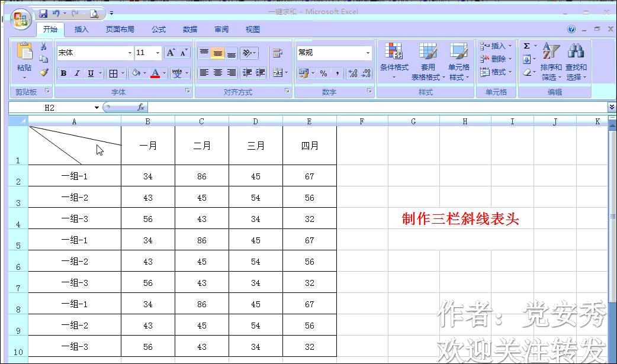Toggle bold formatting

[63, 73]
